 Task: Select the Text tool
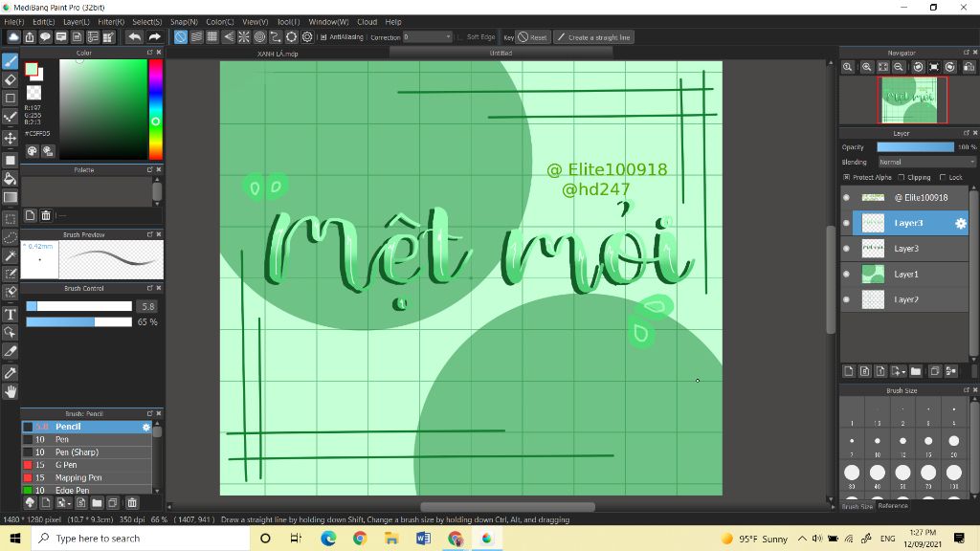pos(10,314)
